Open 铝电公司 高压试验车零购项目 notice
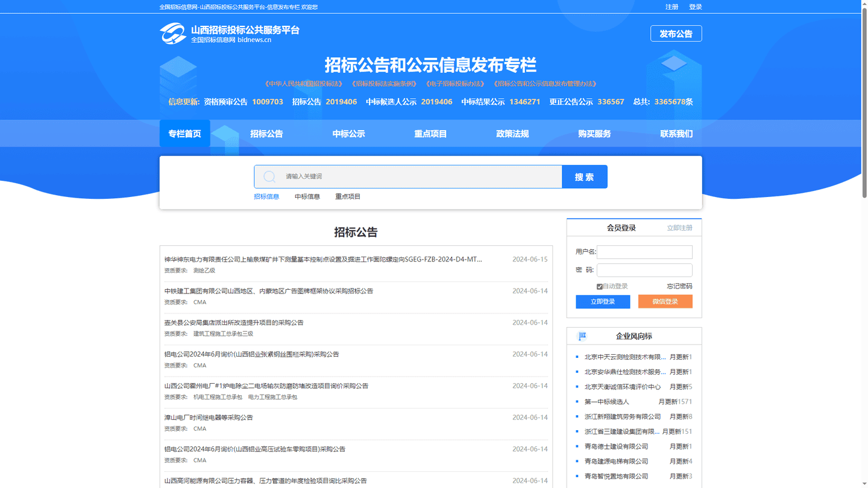The image size is (868, 488). coord(255,449)
